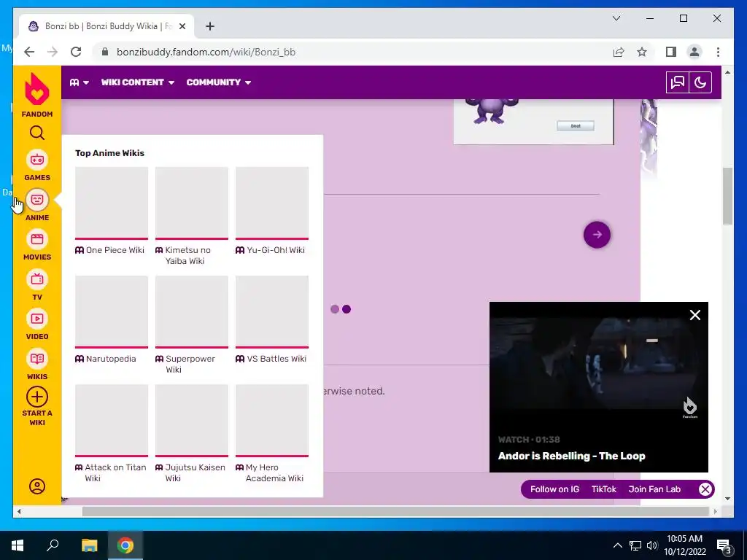Viewport: 747px width, 560px height.
Task: Open VS Battles Wiki link
Action: point(276,359)
